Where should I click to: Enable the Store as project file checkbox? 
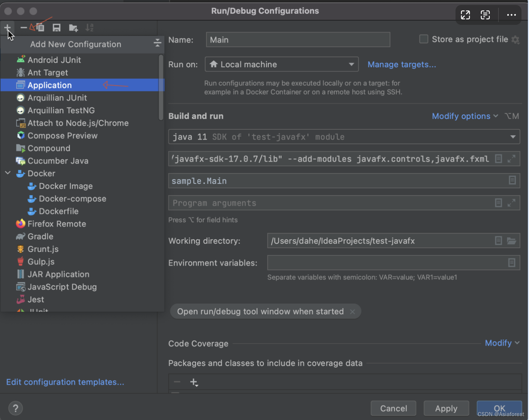424,39
